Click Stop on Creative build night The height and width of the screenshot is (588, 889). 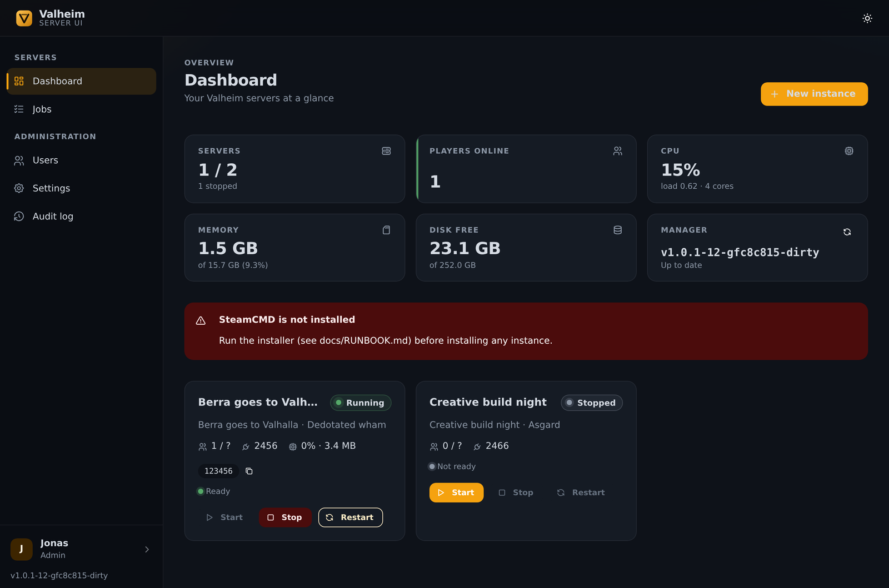(x=516, y=492)
